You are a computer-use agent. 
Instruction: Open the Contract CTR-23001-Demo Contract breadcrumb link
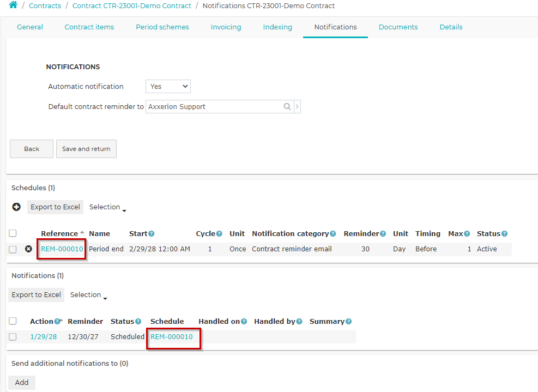click(132, 6)
